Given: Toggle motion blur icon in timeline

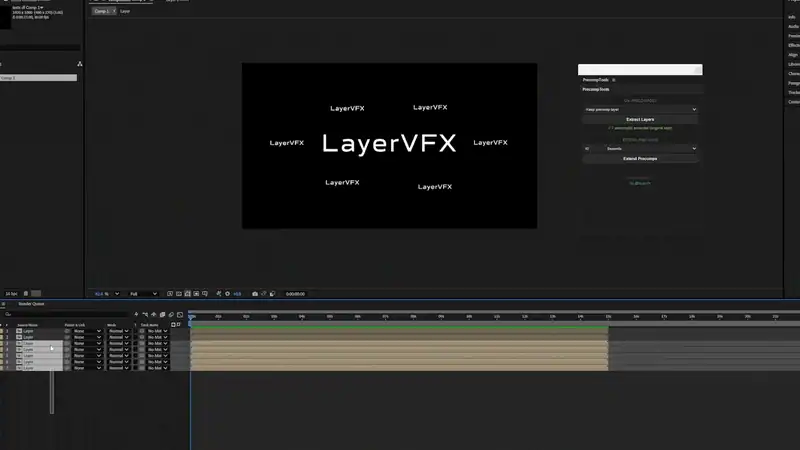Looking at the screenshot, I should click(x=171, y=314).
